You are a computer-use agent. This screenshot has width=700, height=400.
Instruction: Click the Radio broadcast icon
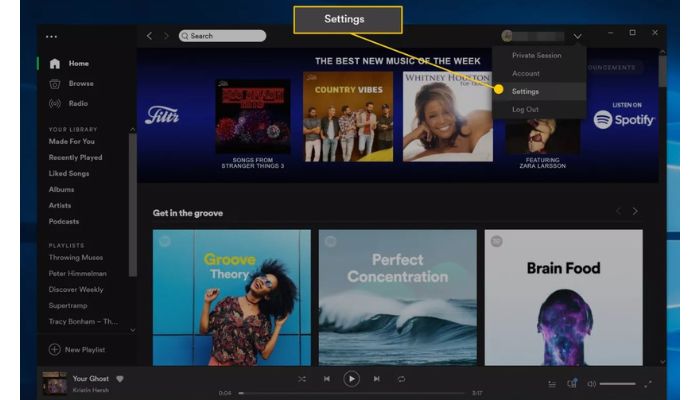55,104
